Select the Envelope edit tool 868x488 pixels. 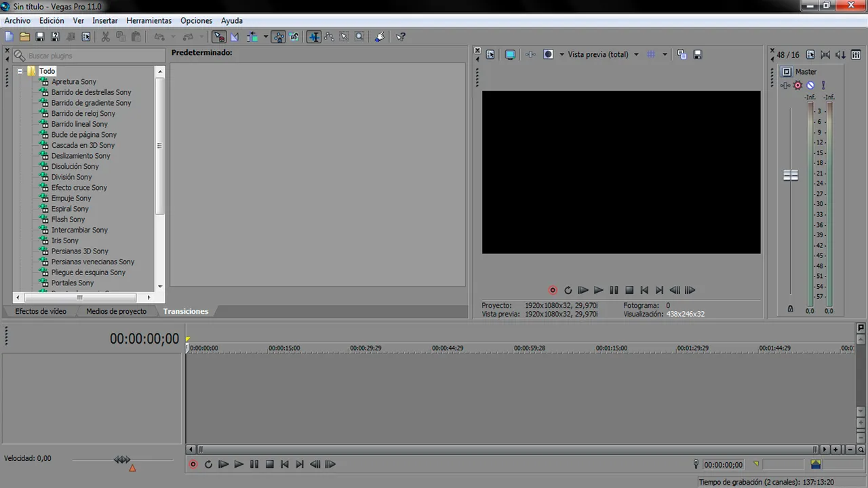click(x=329, y=37)
